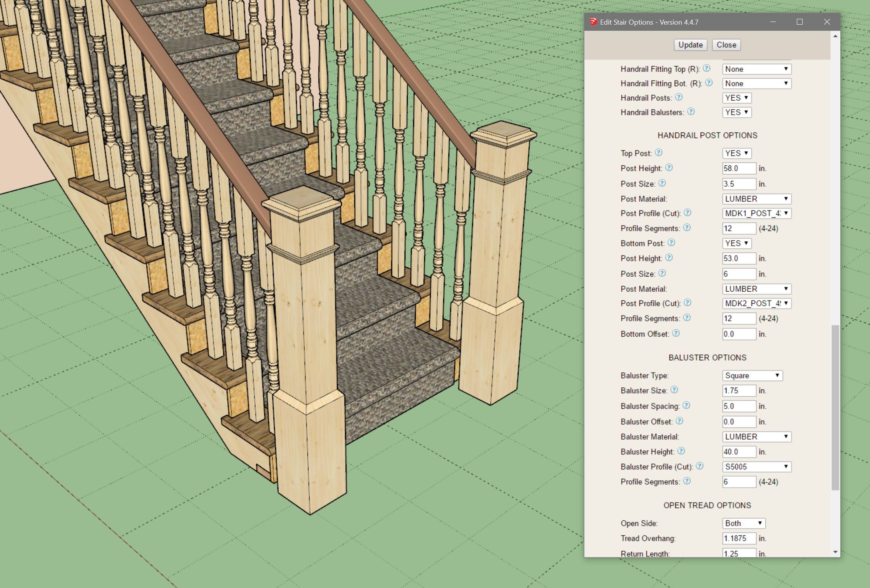Open the Open Side Both dropdown

(x=743, y=523)
